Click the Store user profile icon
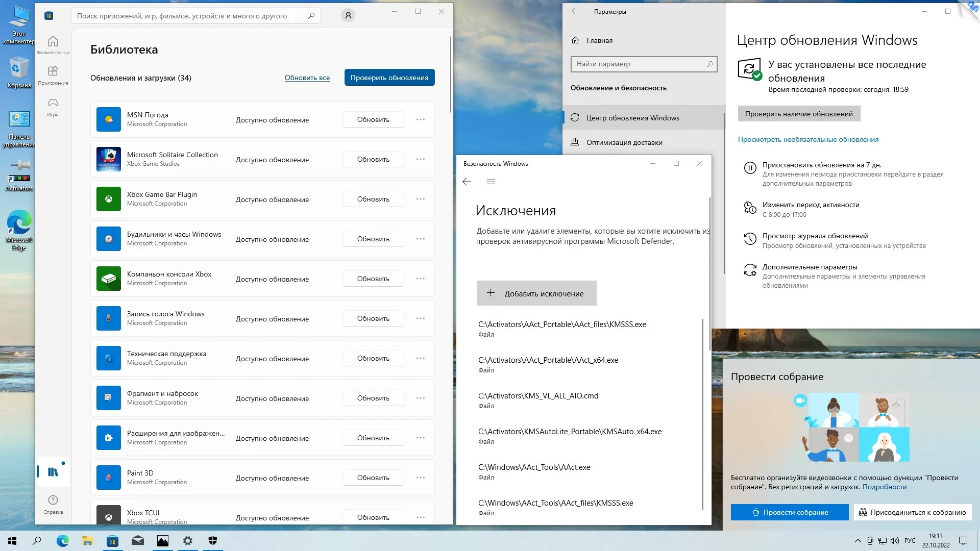The height and width of the screenshot is (551, 980). click(x=348, y=16)
